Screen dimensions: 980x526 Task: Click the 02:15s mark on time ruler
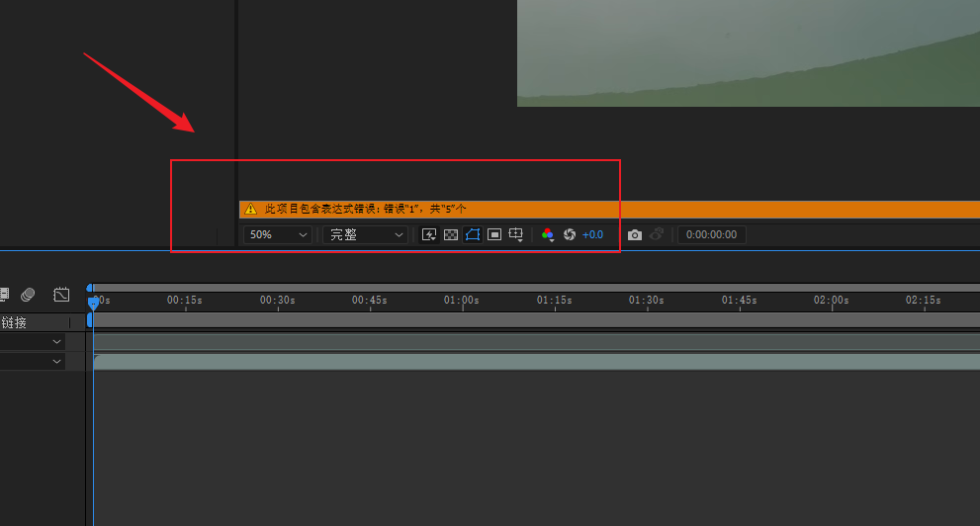923,301
